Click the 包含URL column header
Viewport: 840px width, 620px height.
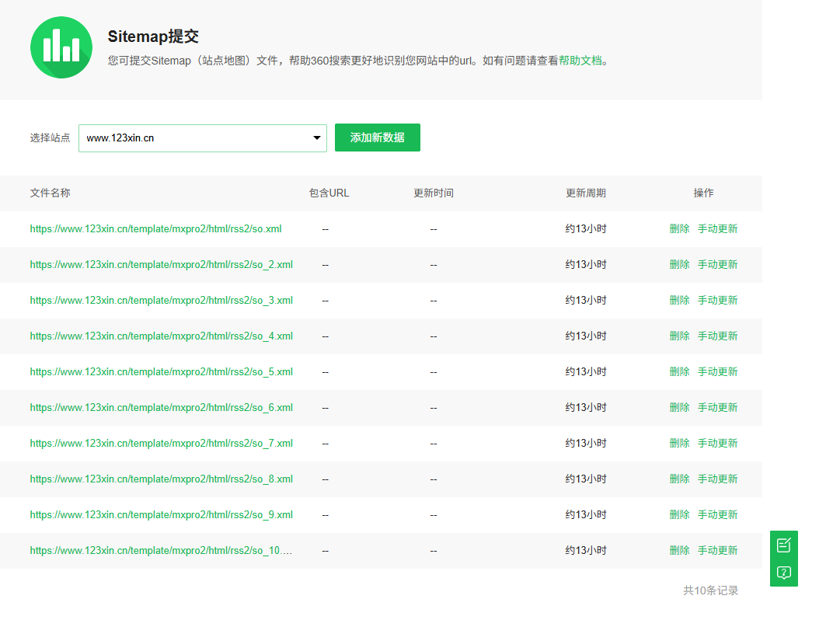(x=329, y=193)
